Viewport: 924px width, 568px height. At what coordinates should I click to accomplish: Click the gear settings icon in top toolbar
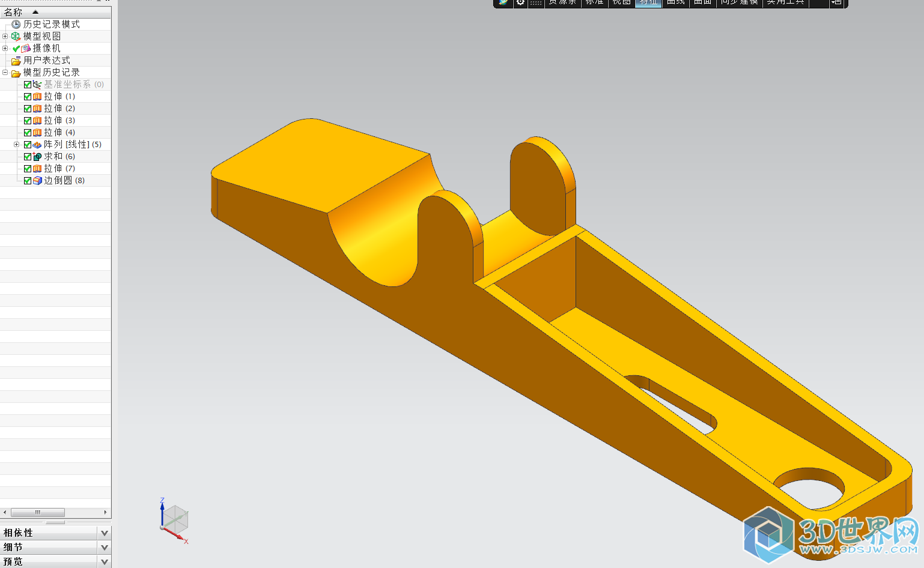(x=520, y=2)
